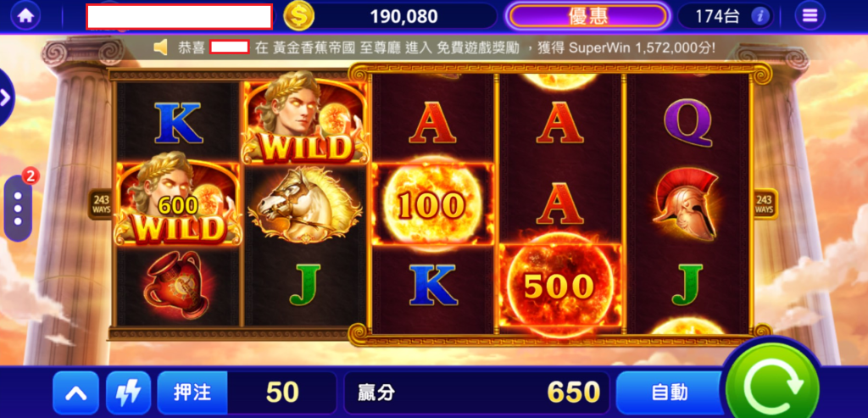The height and width of the screenshot is (418, 868).
Task: Go to the home lobby icon
Action: point(25,15)
